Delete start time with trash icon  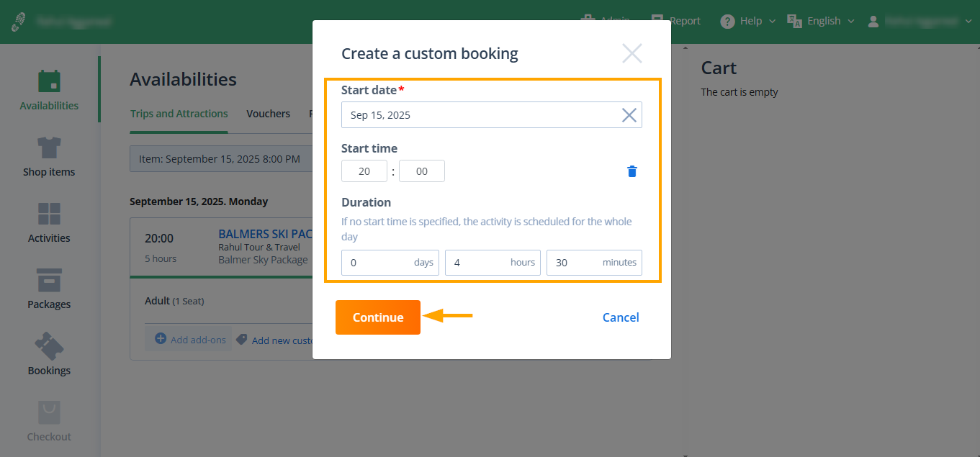click(x=631, y=171)
